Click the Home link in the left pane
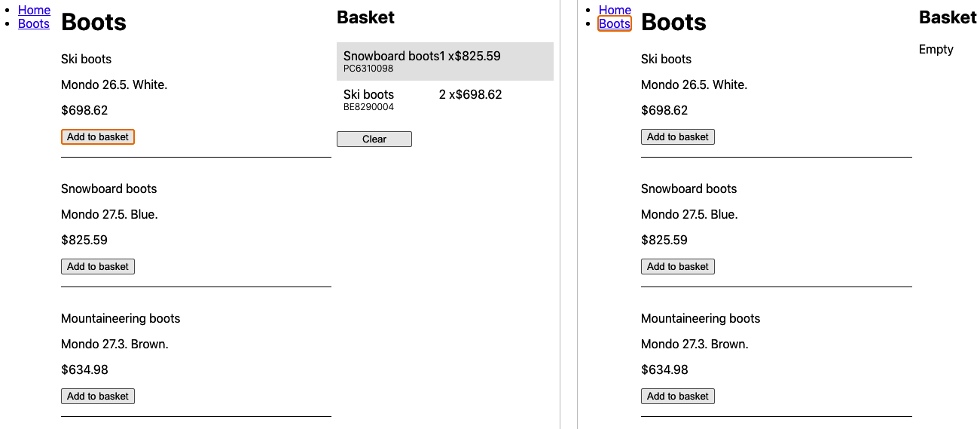The width and height of the screenshot is (980, 429). click(x=34, y=10)
